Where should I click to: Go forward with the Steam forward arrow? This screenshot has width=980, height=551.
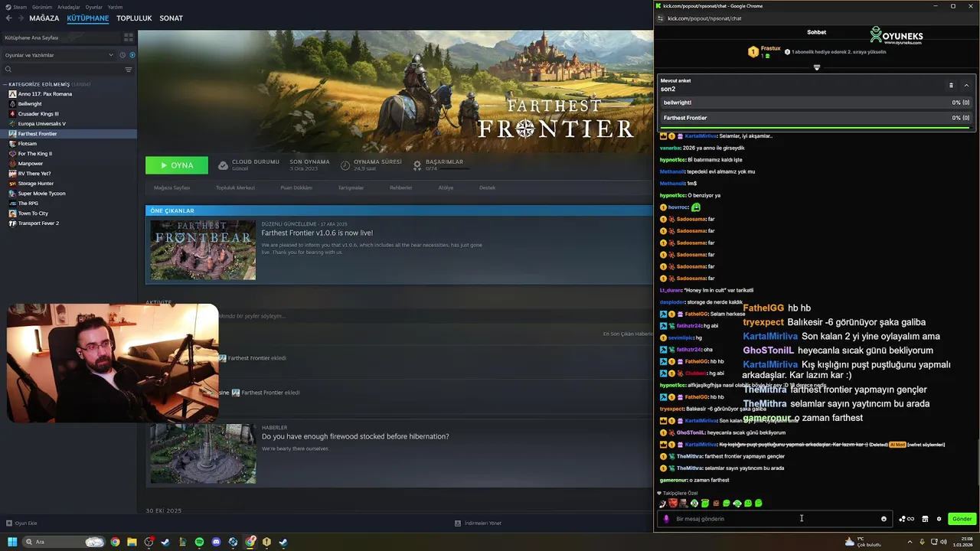(x=20, y=18)
